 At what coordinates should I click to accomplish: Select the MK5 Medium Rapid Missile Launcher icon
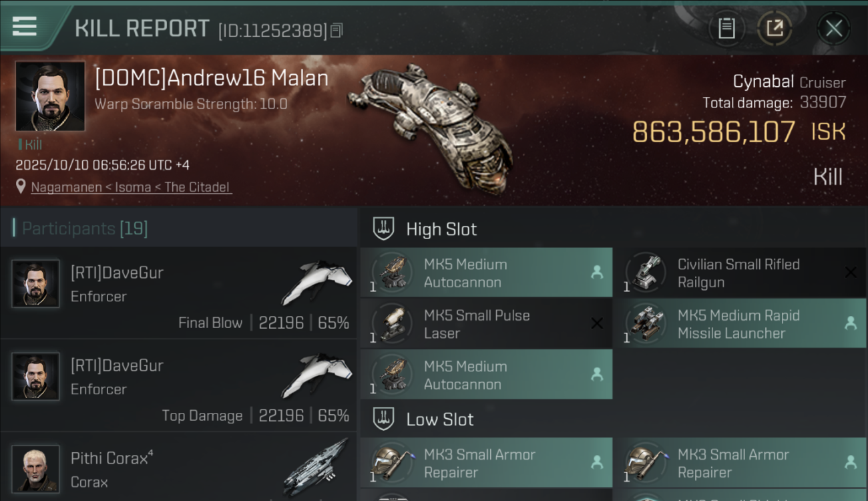[646, 324]
